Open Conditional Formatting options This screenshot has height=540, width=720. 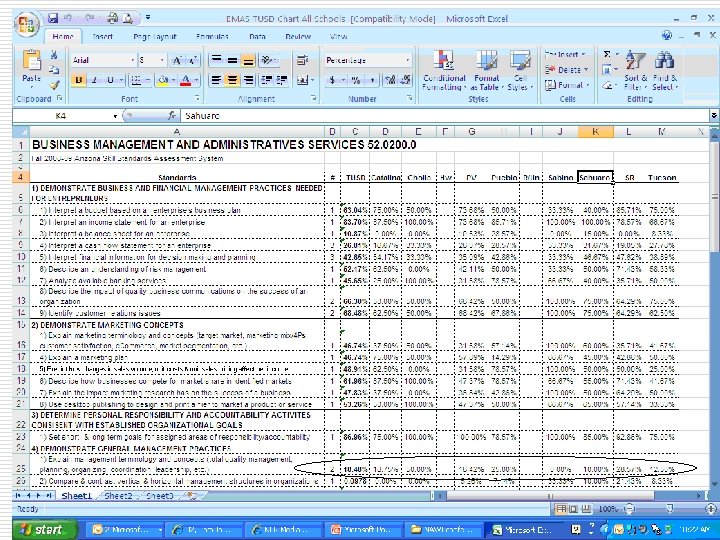point(444,70)
